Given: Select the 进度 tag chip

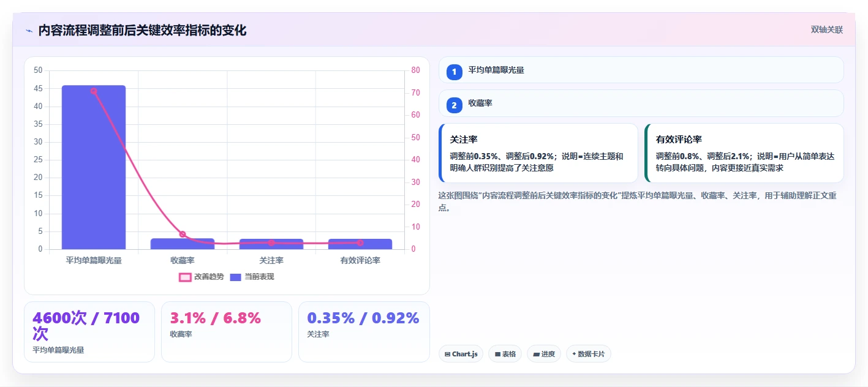Looking at the screenshot, I should tap(544, 354).
